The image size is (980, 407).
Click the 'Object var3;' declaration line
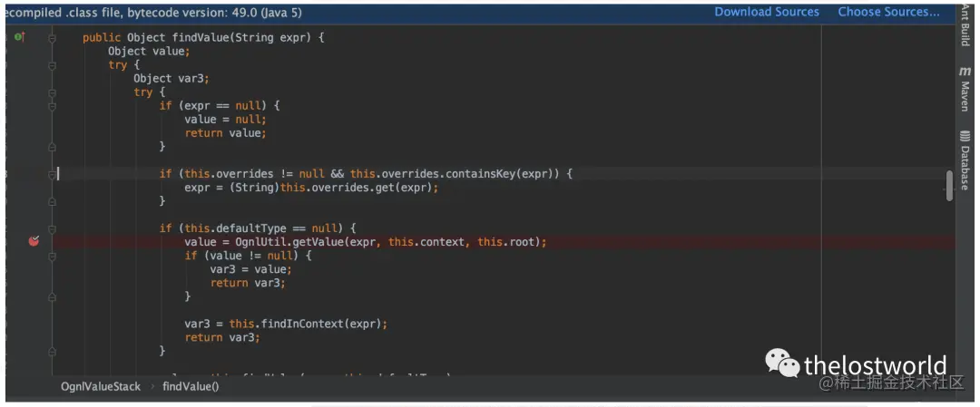(171, 79)
